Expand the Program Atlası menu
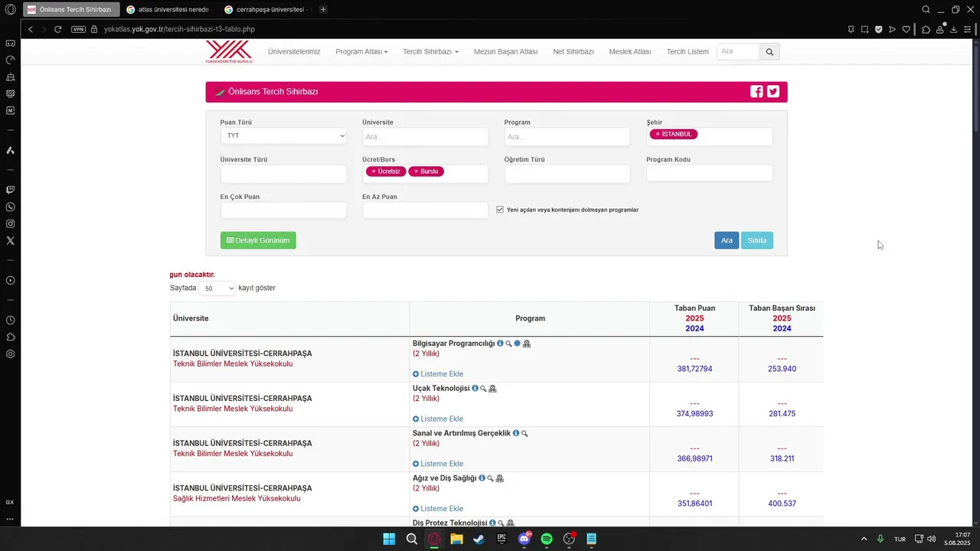Screen dimensions: 980x551 coord(361,51)
